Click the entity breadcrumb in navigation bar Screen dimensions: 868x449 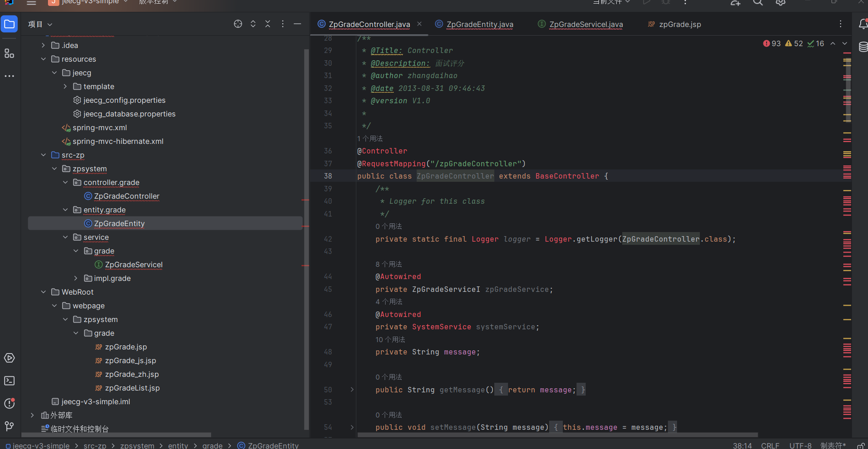(x=178, y=445)
